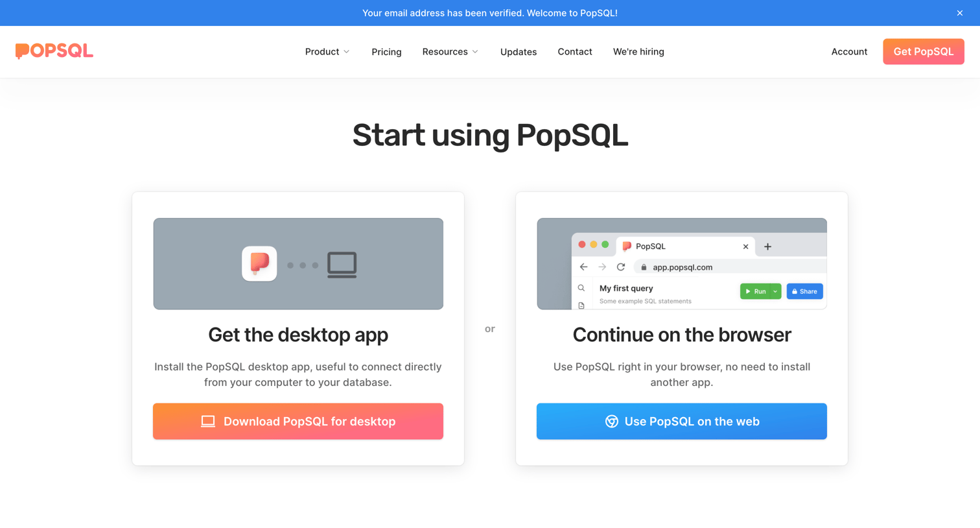Click the green Run button in preview
Image resolution: width=980 pixels, height=528 pixels.
tap(755, 292)
